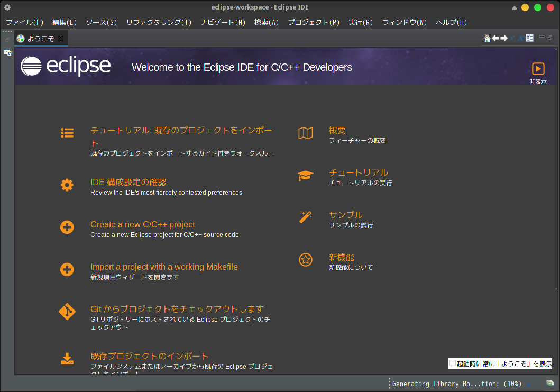Select the ようこそ tab
Image resolution: width=560 pixels, height=392 pixels.
click(x=40, y=39)
